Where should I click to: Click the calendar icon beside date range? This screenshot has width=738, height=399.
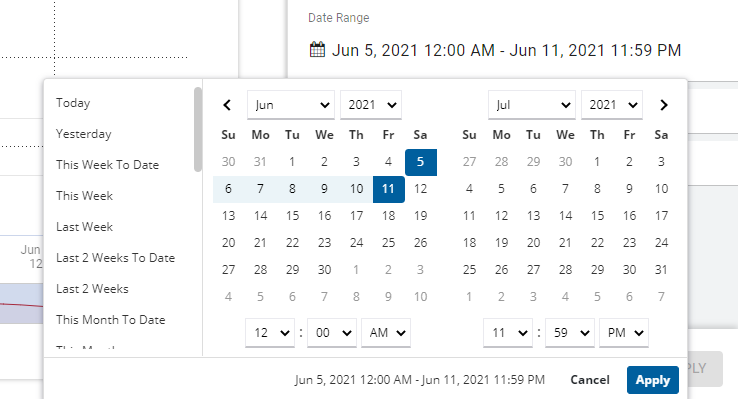tap(317, 49)
